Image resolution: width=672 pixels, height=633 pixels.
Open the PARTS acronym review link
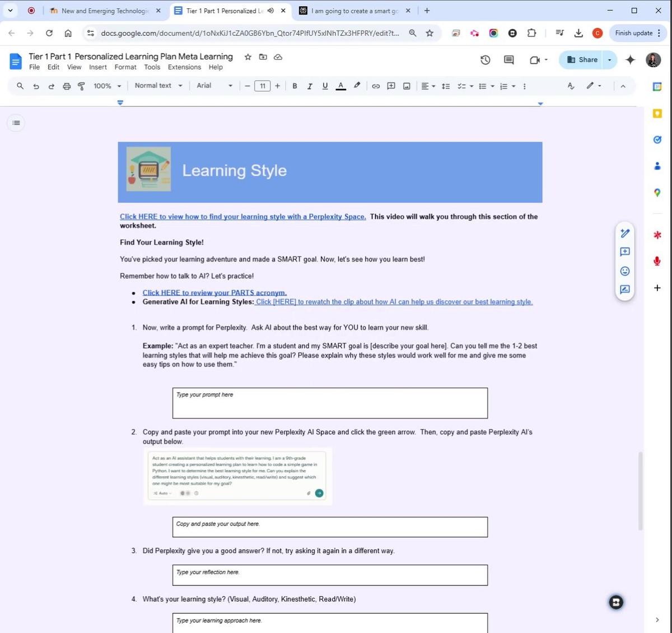pyautogui.click(x=214, y=292)
